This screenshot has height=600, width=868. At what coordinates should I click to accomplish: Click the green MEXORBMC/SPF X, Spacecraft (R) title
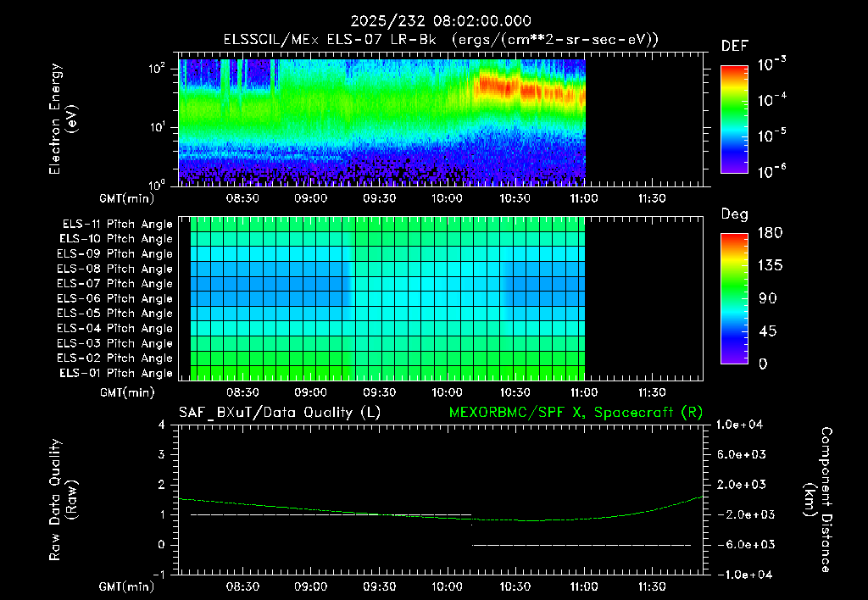point(576,413)
